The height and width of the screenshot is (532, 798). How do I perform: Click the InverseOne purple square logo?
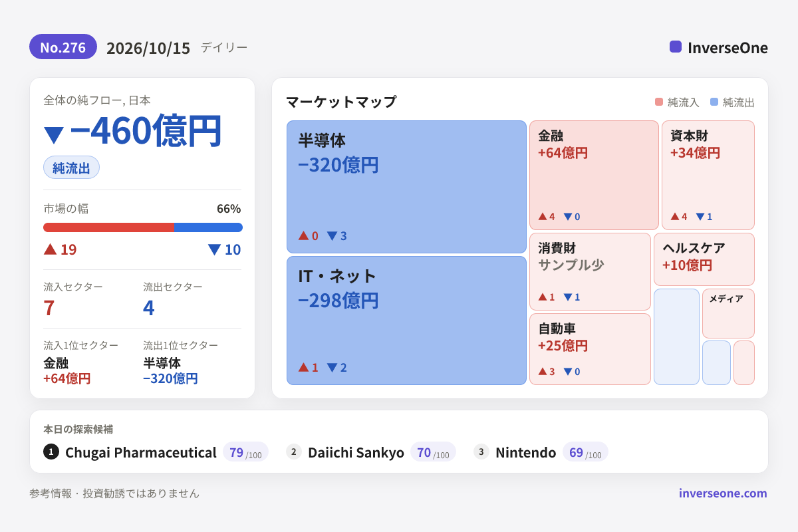tap(676, 47)
